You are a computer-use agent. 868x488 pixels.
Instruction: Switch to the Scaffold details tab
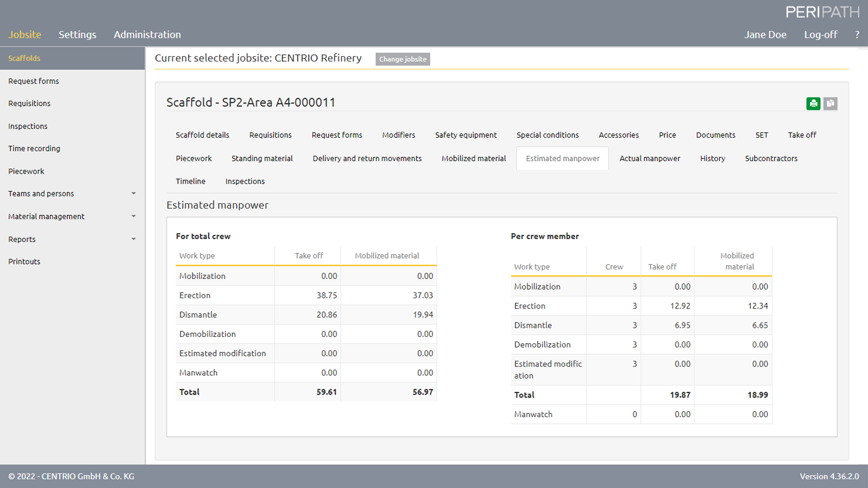pos(202,134)
